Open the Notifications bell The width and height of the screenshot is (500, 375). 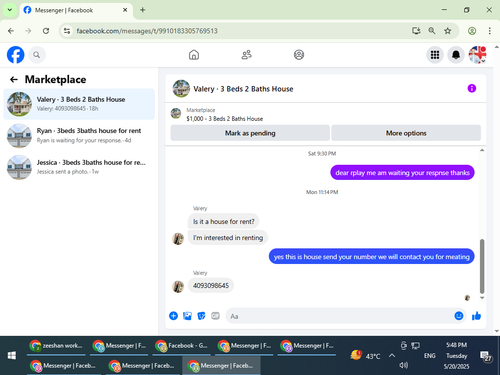tap(456, 55)
